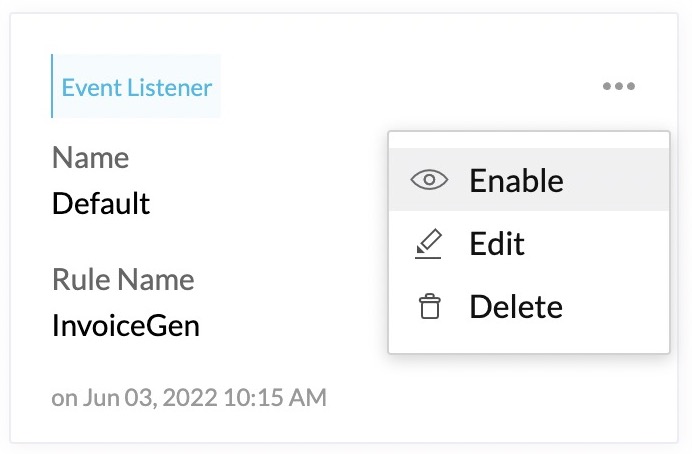Click the pencil icon beside Edit
The width and height of the screenshot is (692, 454).
point(428,243)
